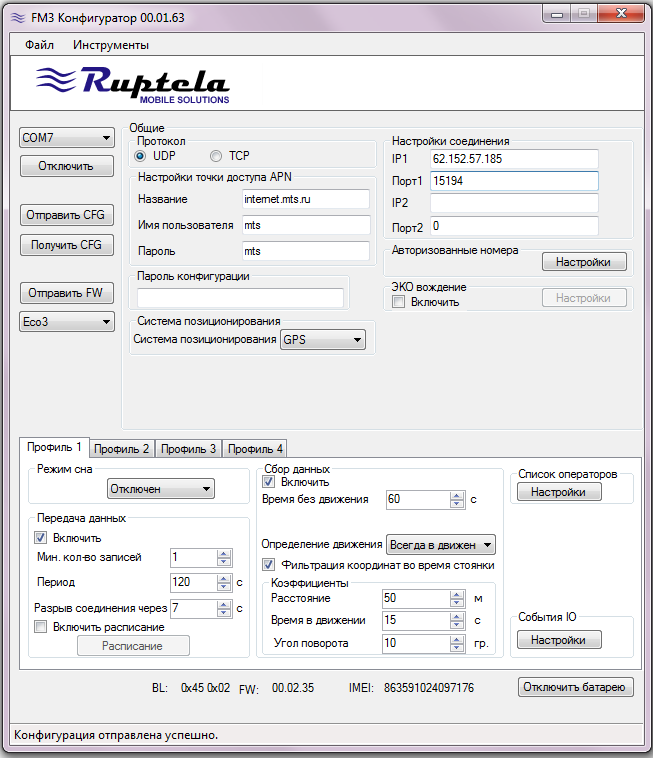This screenshot has height=758, width=653.
Task: Open Список операторов Настройки button
Action: coord(559,492)
